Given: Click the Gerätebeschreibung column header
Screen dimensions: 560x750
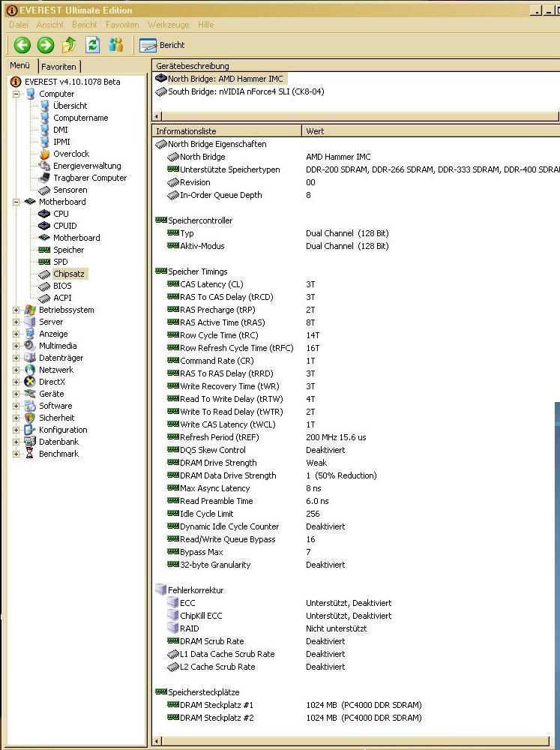Looking at the screenshot, I should (x=355, y=66).
